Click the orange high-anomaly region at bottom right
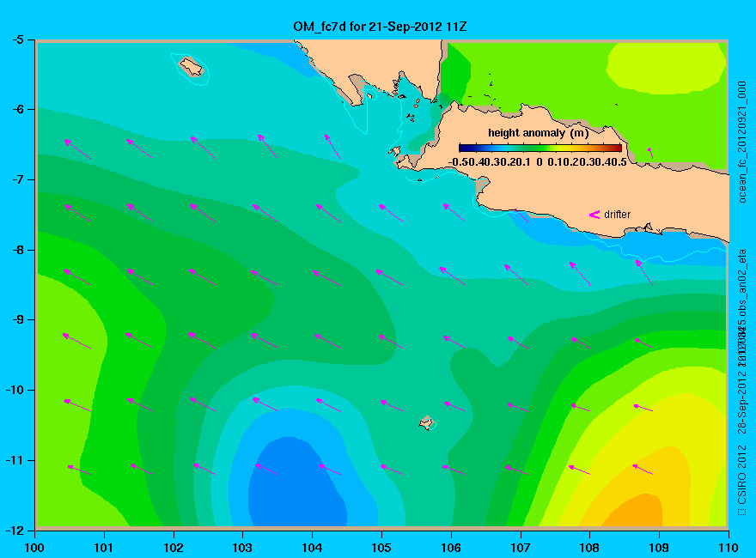 click(x=634, y=511)
